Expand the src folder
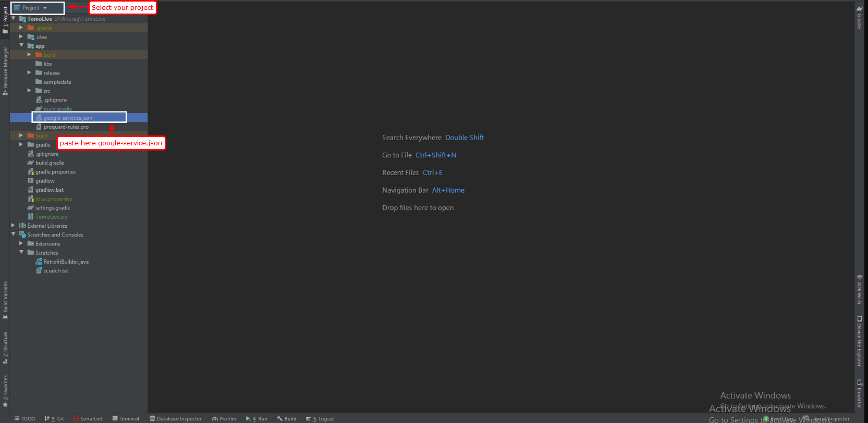The height and width of the screenshot is (423, 868). [x=29, y=91]
